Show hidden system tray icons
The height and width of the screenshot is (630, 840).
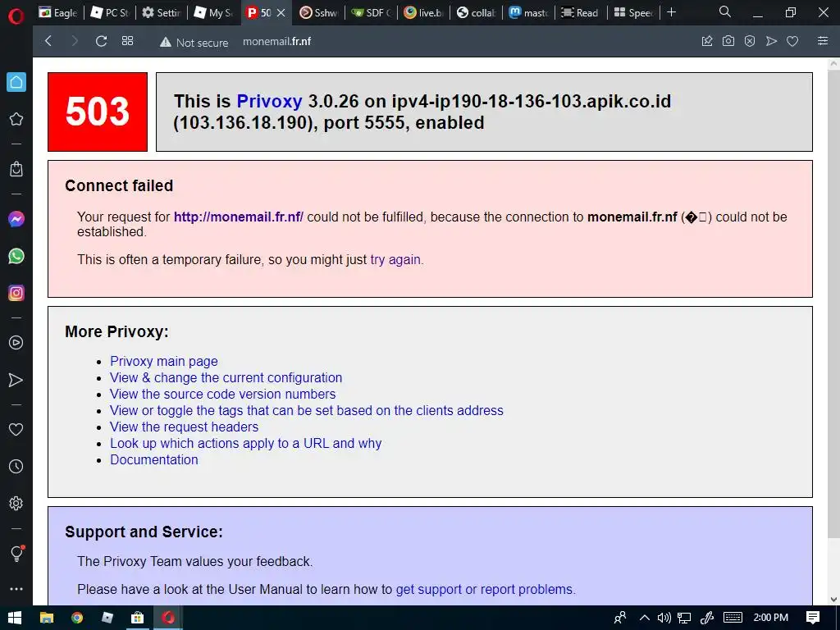click(645, 618)
